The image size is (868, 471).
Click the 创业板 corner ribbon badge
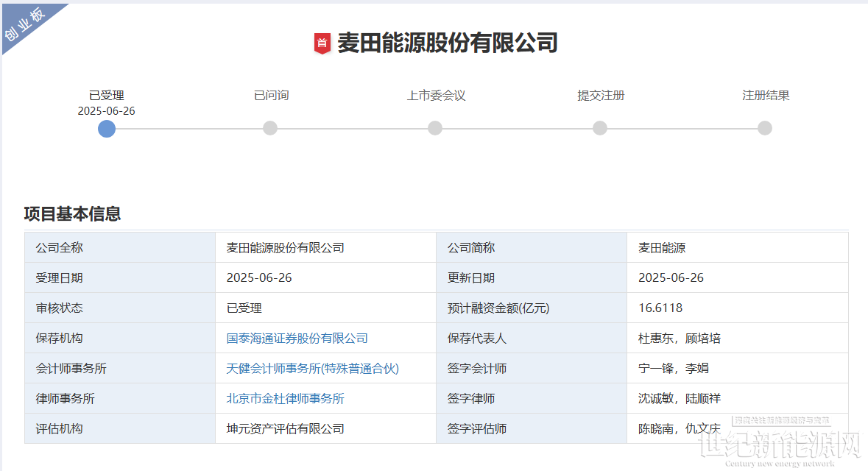(x=25, y=24)
